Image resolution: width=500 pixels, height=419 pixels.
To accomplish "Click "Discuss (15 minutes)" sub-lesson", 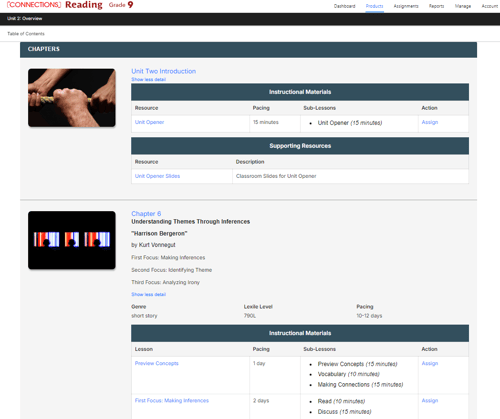I will 344,412.
